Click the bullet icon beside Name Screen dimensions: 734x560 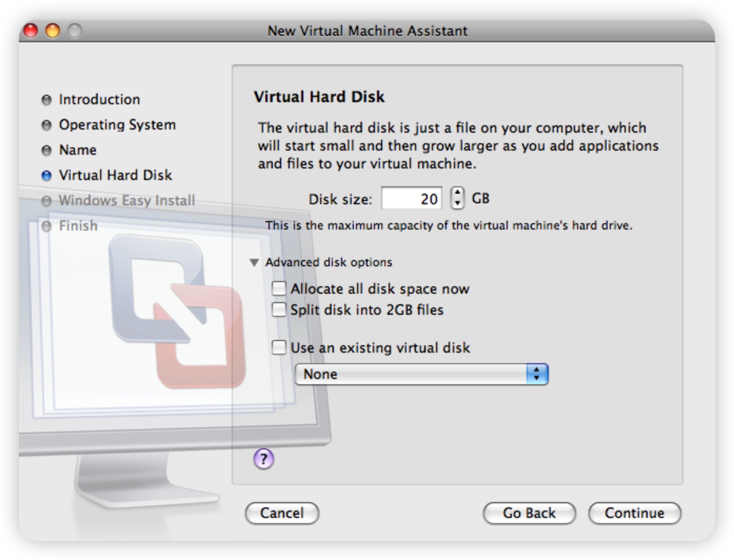tap(46, 150)
